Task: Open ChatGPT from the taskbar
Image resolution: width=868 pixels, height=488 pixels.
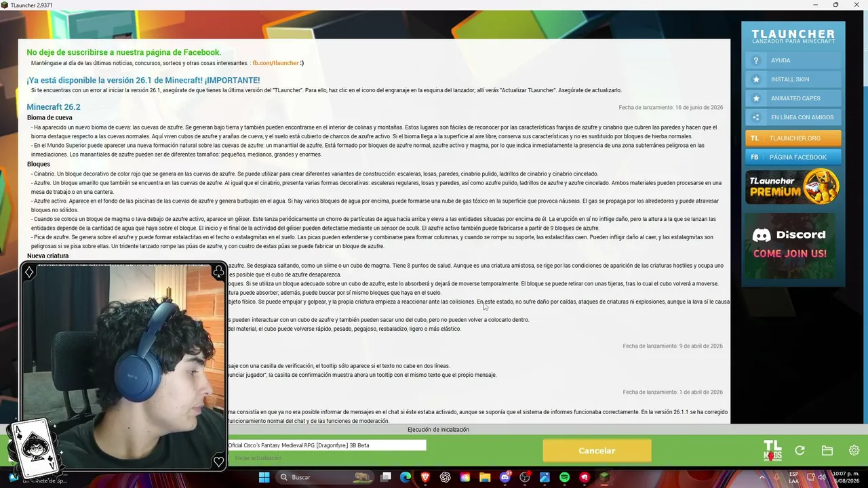Action: click(446, 477)
